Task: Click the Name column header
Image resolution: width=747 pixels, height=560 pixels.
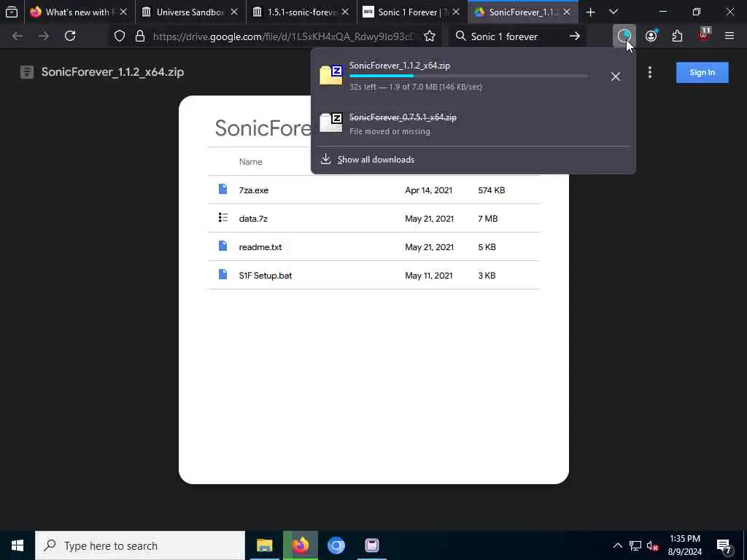Action: [251, 161]
